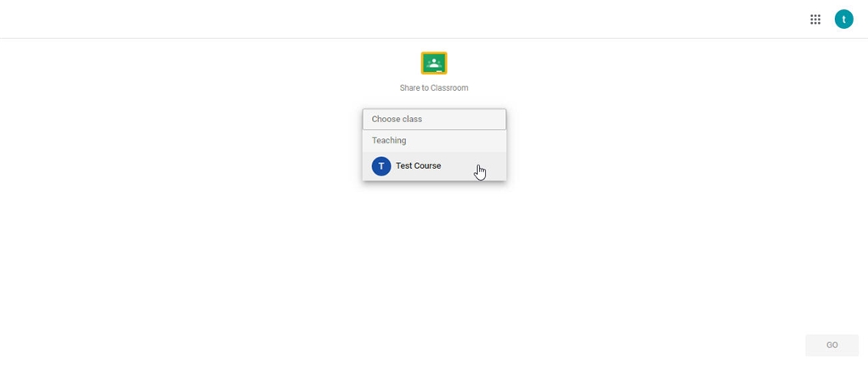Open account options from the t avatar
Viewport: 868px width, 369px height.
pyautogui.click(x=843, y=20)
